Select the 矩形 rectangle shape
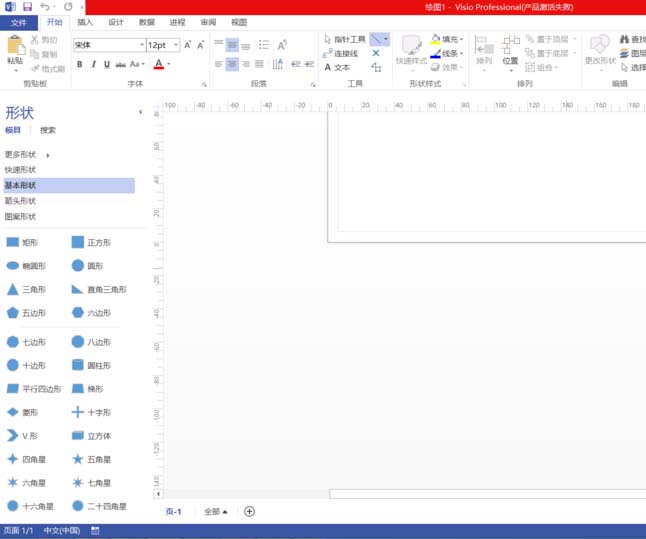Image resolution: width=646 pixels, height=539 pixels. pyautogui.click(x=22, y=242)
